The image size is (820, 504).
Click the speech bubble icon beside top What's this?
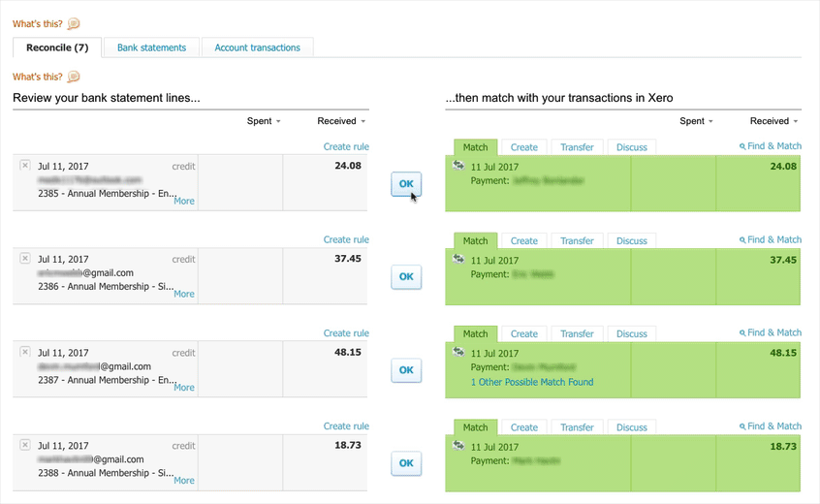click(74, 23)
